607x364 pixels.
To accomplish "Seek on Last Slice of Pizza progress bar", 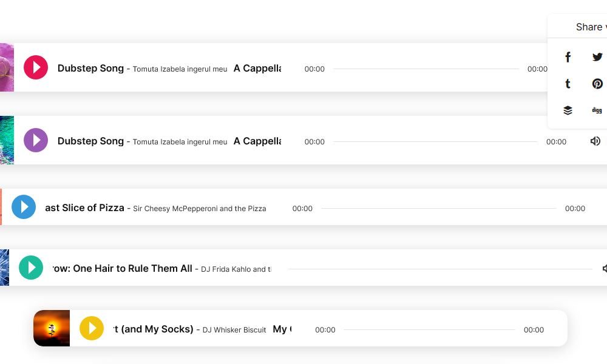I will [x=439, y=208].
